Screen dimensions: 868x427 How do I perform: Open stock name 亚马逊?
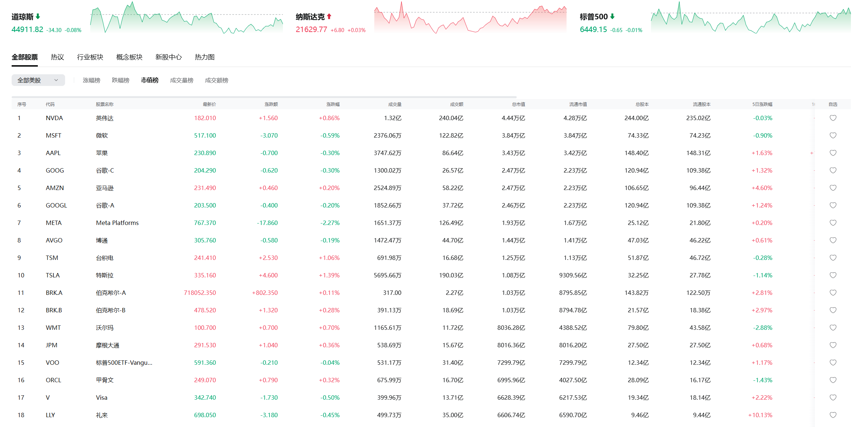tap(105, 188)
